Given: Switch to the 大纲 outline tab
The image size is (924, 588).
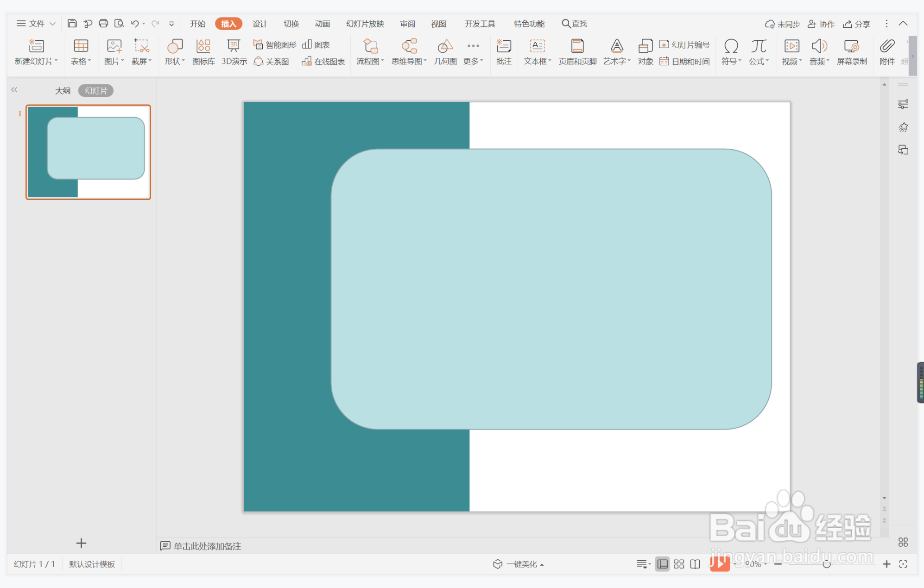Looking at the screenshot, I should (x=63, y=91).
